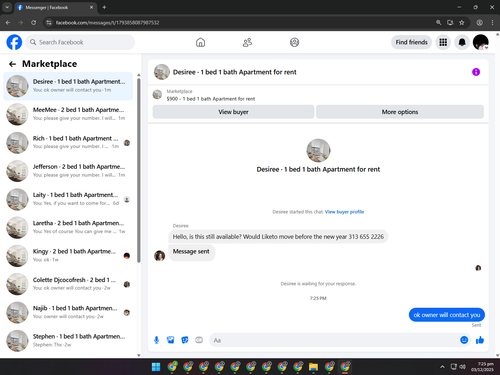Open conversation information purple icon
Viewport: 500px width, 375px height.
[x=476, y=72]
